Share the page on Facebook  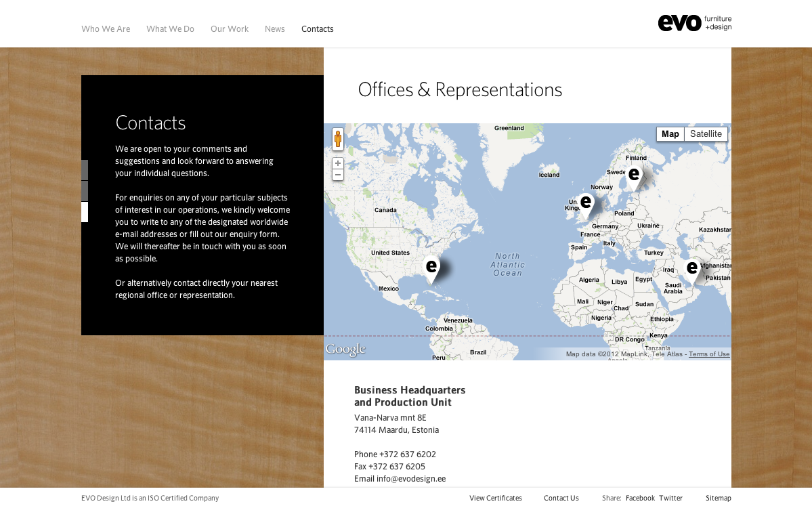(x=640, y=498)
